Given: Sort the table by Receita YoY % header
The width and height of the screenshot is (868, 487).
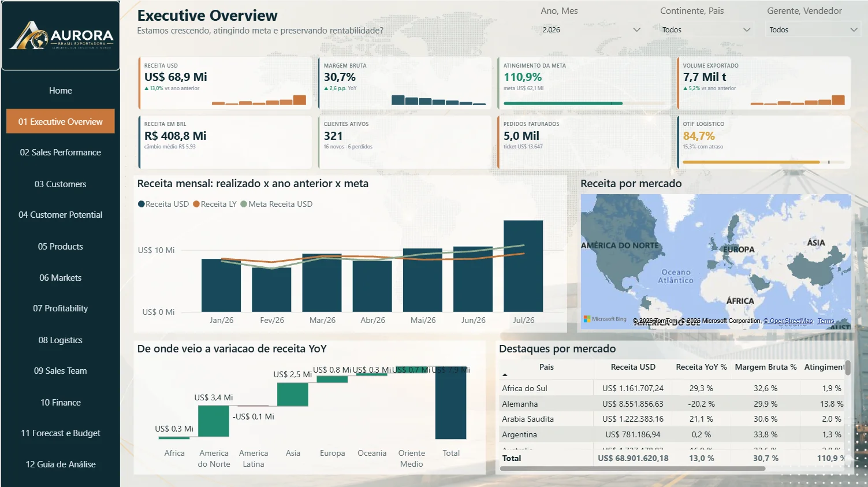Looking at the screenshot, I should point(701,367).
